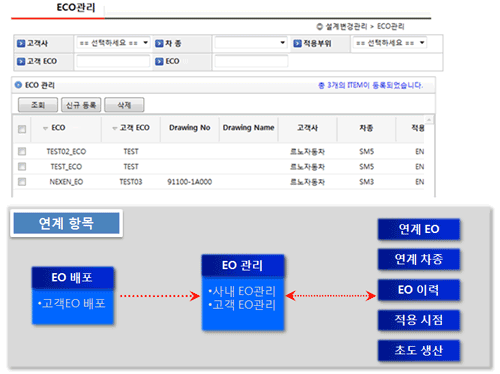This screenshot has height=374, width=500.
Task: Check the TEST02_ECO row checkbox
Action: (x=22, y=152)
